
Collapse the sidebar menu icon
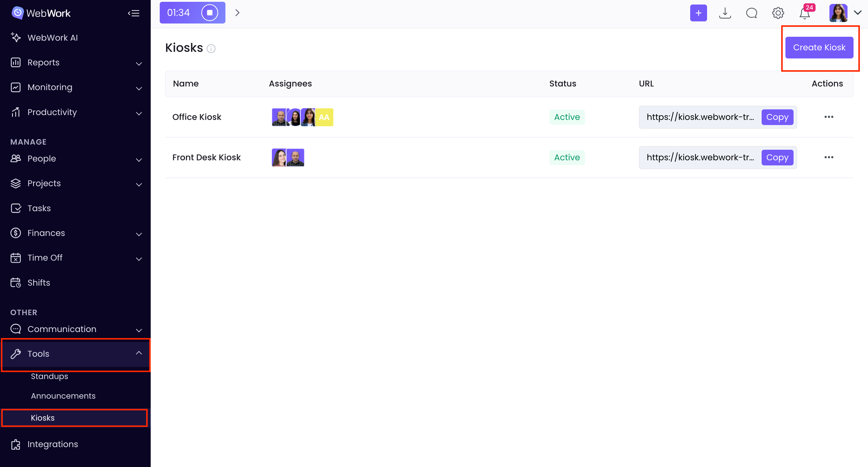pyautogui.click(x=134, y=13)
